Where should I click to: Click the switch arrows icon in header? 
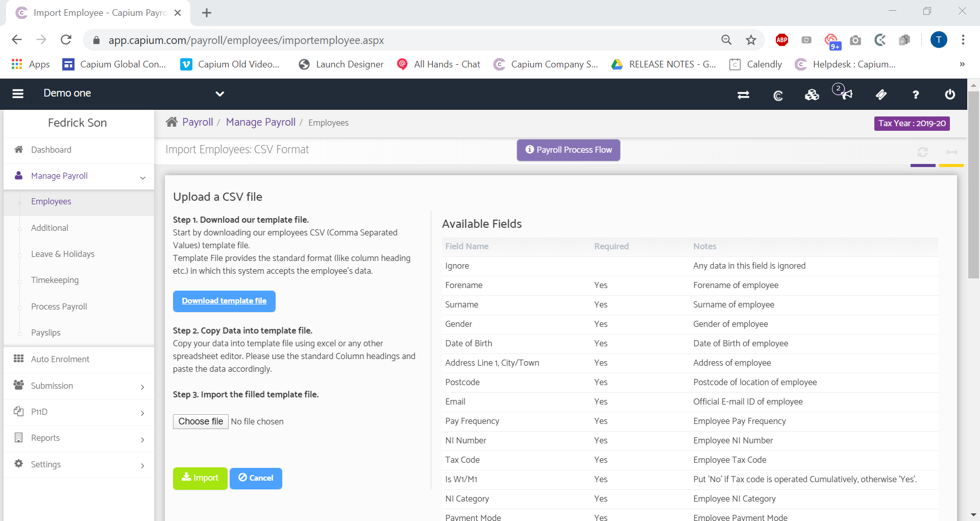[x=743, y=94]
